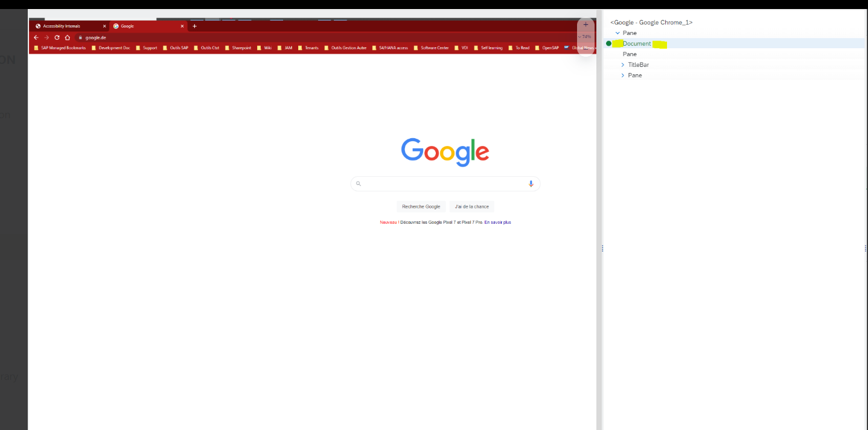Start voice search with the microphone icon
This screenshot has width=868, height=430.
coord(531,184)
